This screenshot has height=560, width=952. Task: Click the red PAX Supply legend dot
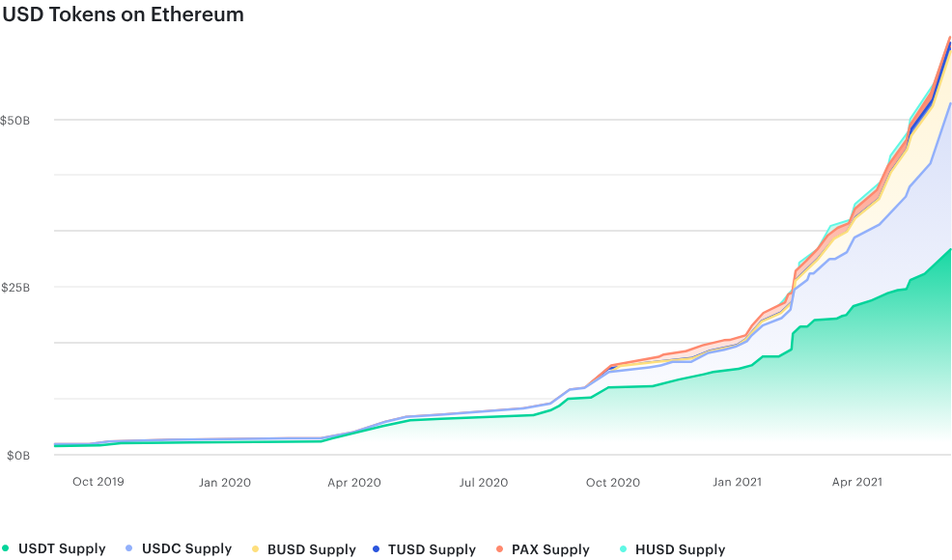[x=499, y=549]
